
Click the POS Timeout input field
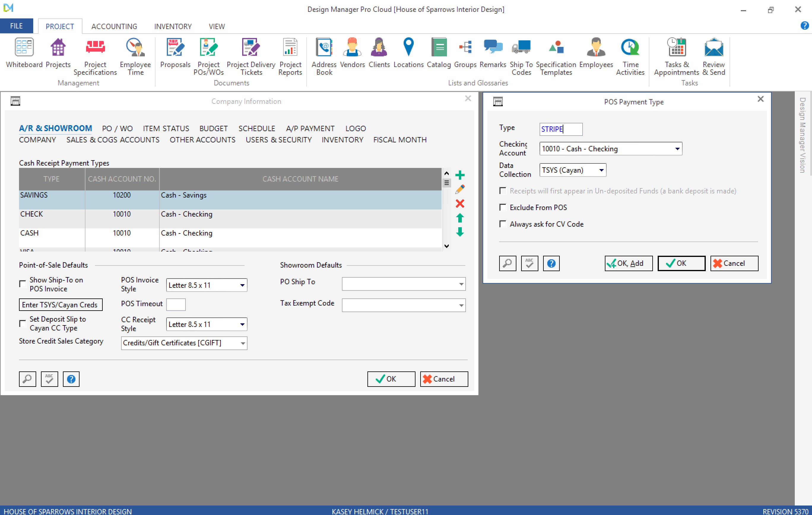pyautogui.click(x=176, y=304)
